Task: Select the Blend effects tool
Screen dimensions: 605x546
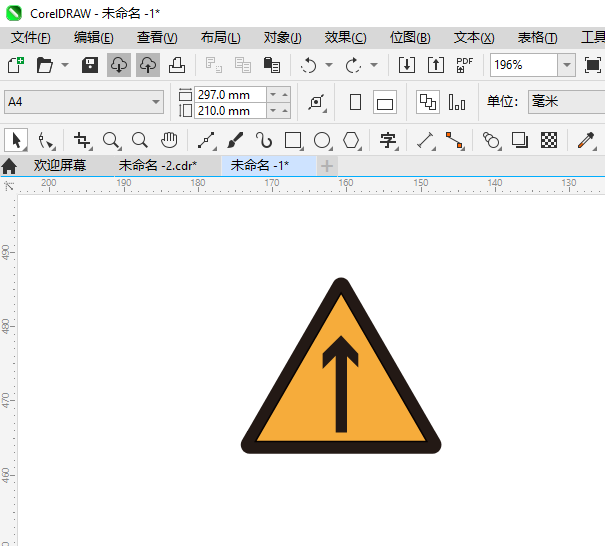Action: tap(492, 140)
